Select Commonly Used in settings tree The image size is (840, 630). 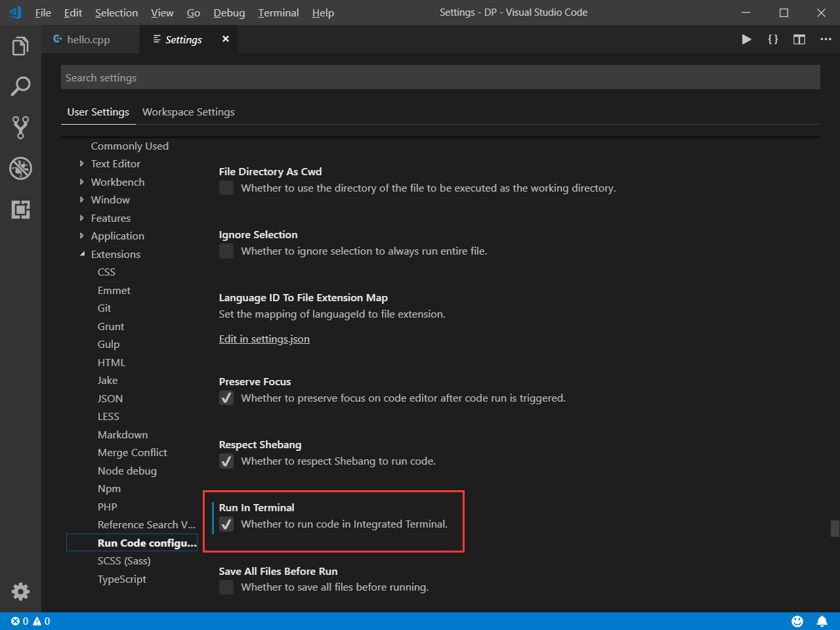coord(130,146)
